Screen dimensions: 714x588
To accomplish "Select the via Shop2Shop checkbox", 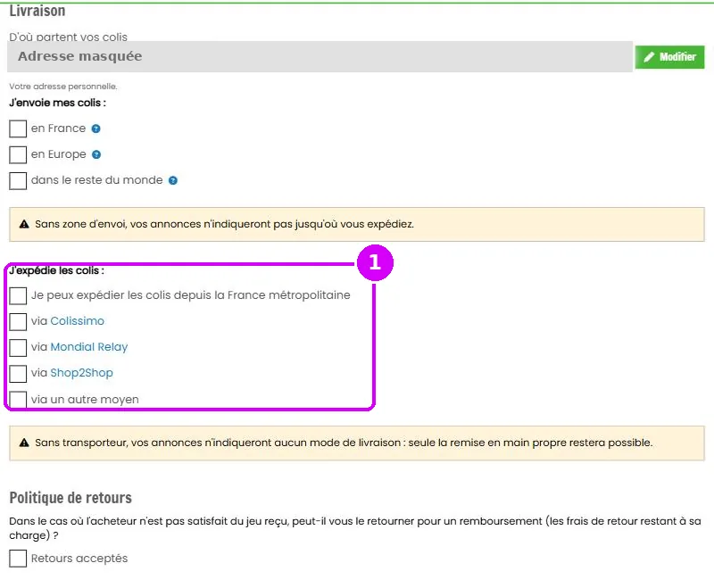I will [x=18, y=374].
